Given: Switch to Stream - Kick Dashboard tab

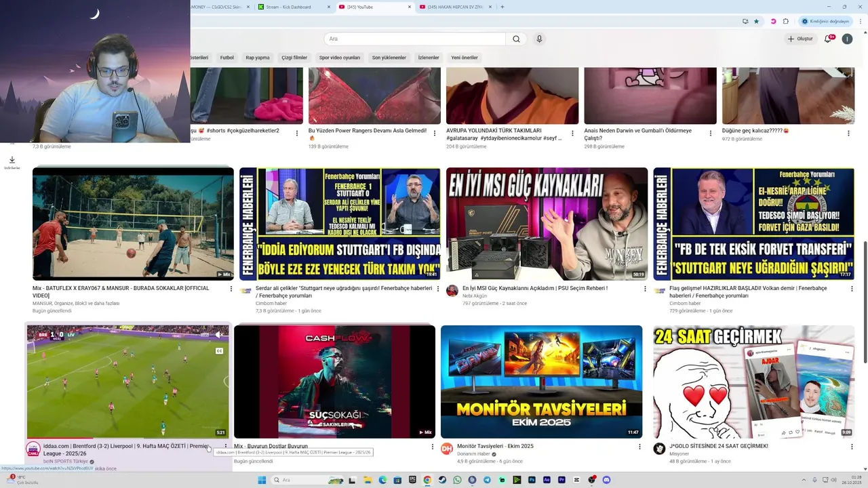Looking at the screenshot, I should 292,7.
